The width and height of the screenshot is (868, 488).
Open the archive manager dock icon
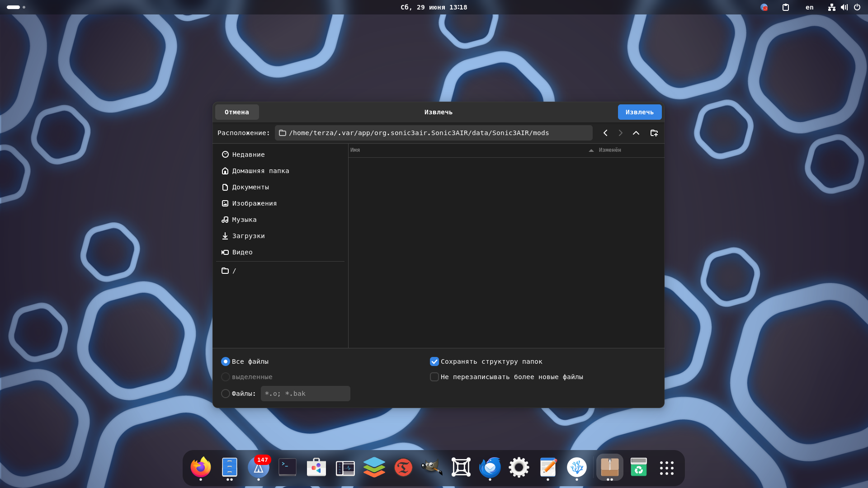tap(610, 467)
